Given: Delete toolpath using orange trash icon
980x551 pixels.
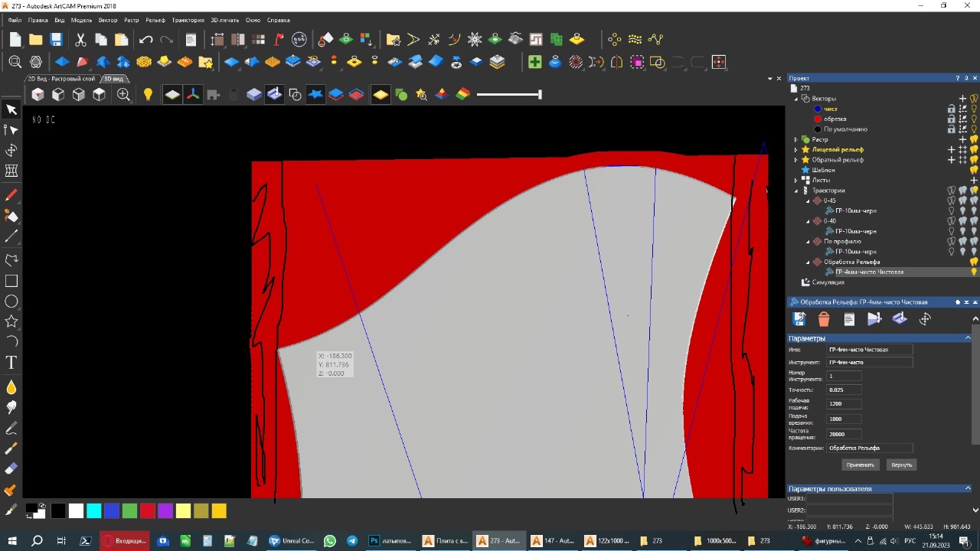Looking at the screenshot, I should tap(824, 319).
